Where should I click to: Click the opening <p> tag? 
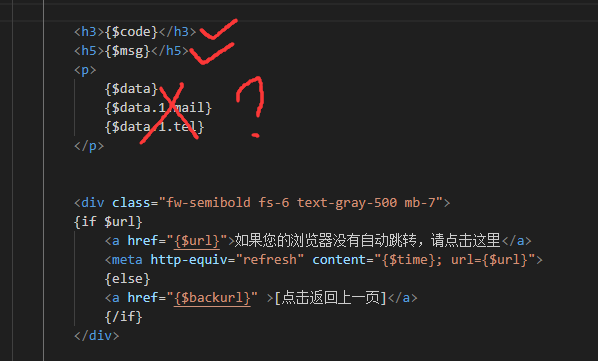tap(85, 70)
